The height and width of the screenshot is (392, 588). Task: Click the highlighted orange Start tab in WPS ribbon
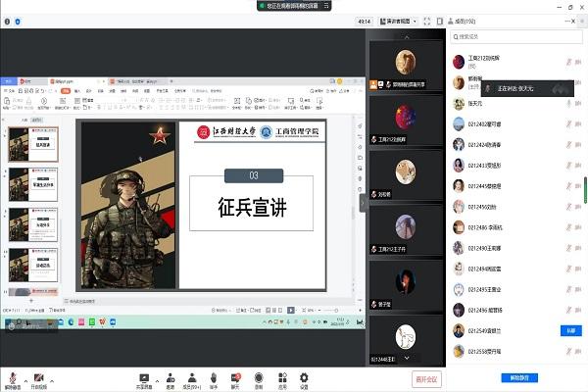click(66, 91)
